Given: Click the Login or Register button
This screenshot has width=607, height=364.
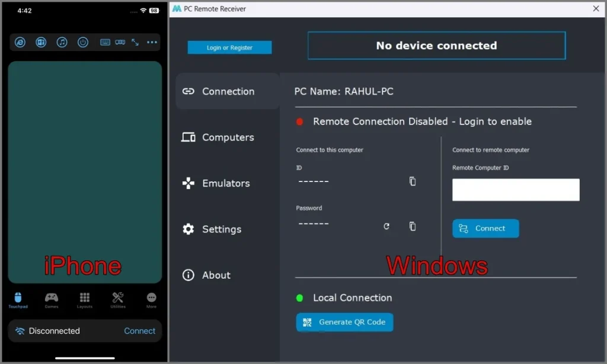Looking at the screenshot, I should [229, 47].
